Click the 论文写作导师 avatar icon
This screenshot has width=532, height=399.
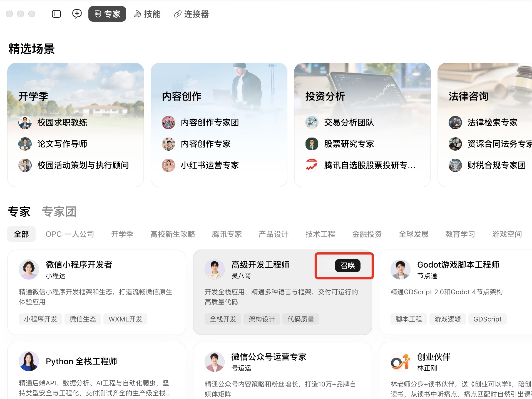pyautogui.click(x=25, y=144)
